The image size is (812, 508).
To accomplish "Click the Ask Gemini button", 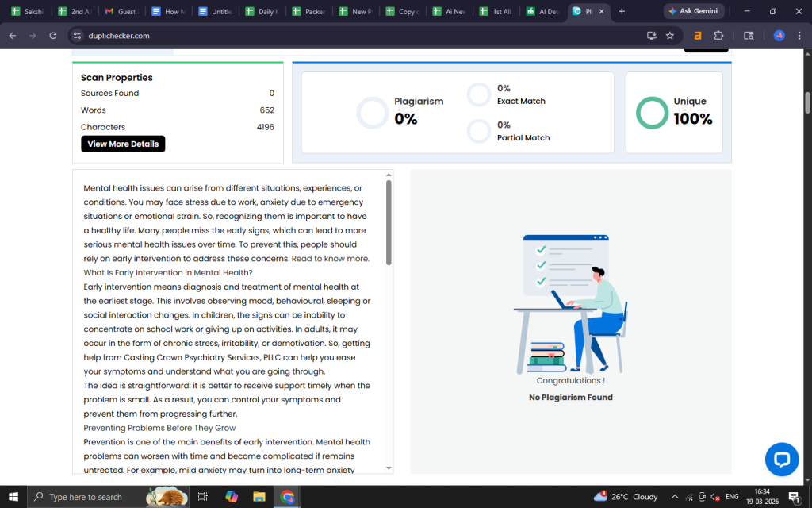I will coord(694,11).
